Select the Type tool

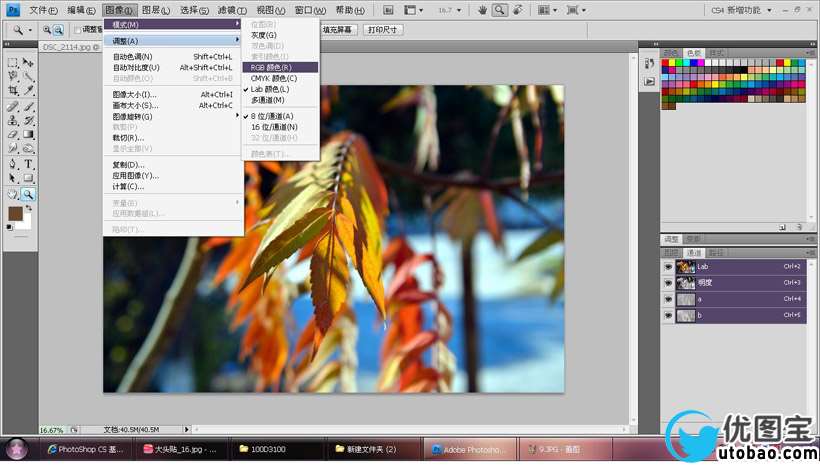[x=28, y=164]
